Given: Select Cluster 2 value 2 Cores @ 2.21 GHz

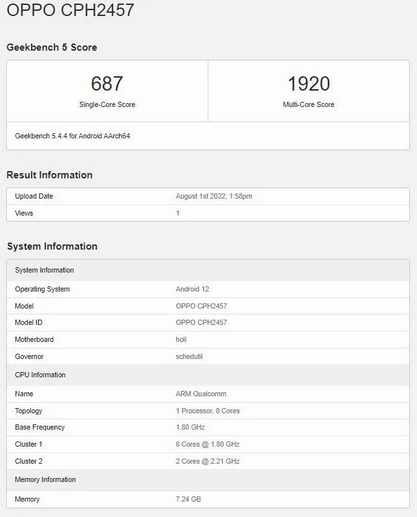Looking at the screenshot, I should click(x=207, y=461).
